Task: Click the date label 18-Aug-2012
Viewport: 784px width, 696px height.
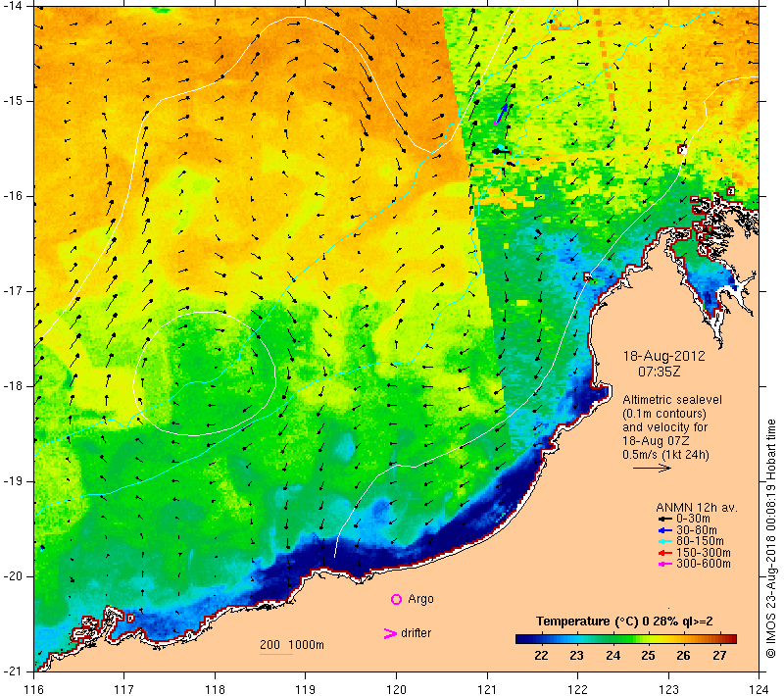Action: pos(663,356)
